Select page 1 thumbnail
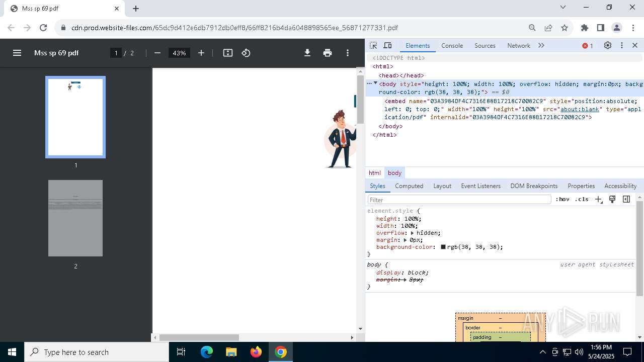The height and width of the screenshot is (362, 644). coord(75,117)
